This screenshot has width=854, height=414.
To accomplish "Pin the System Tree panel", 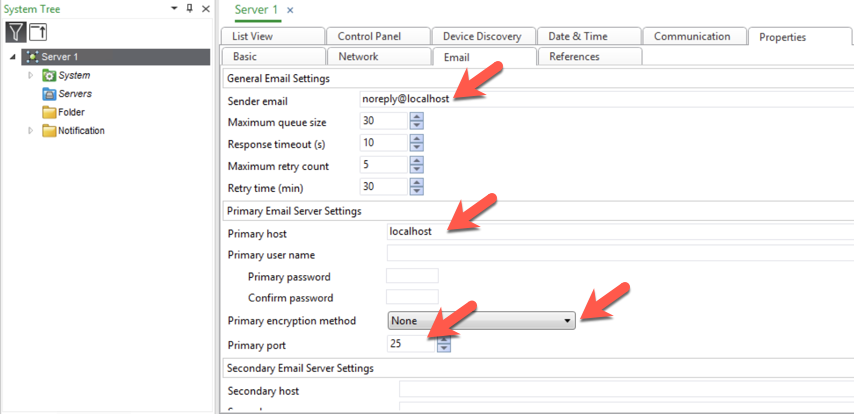I will click(x=190, y=9).
